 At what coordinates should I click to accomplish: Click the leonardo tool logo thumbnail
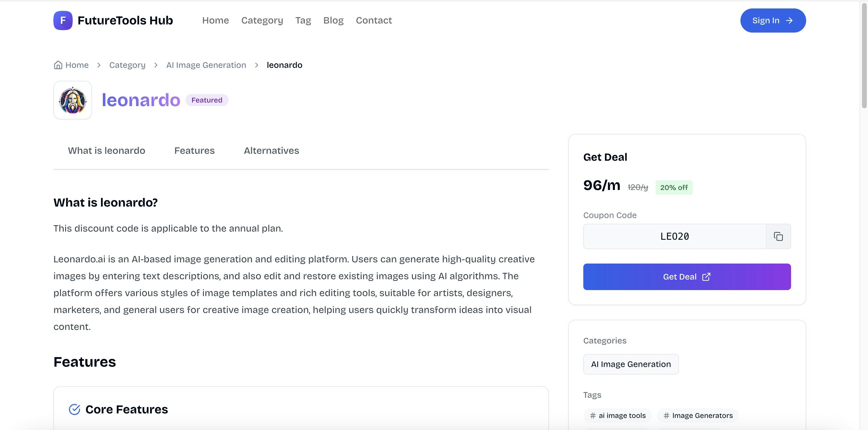click(72, 100)
